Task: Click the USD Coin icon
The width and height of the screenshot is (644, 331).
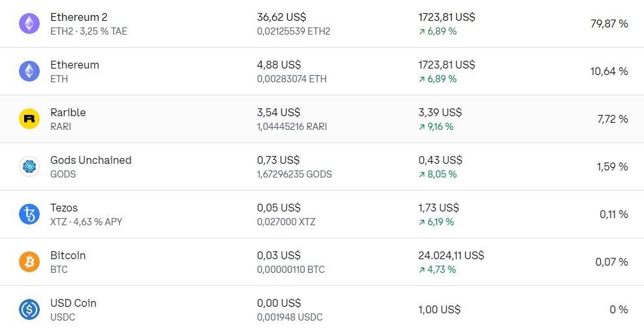Action: coord(29,309)
